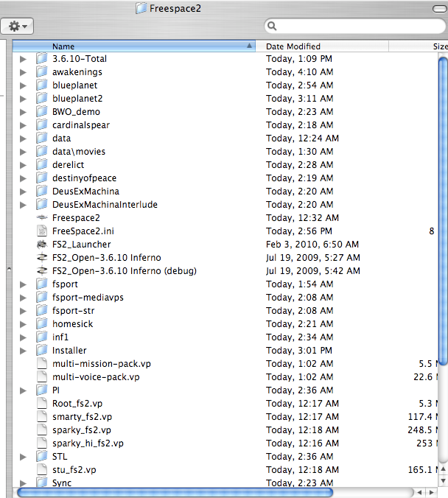448x498 pixels.
Task: Expand the derelict folder
Action: click(x=23, y=165)
